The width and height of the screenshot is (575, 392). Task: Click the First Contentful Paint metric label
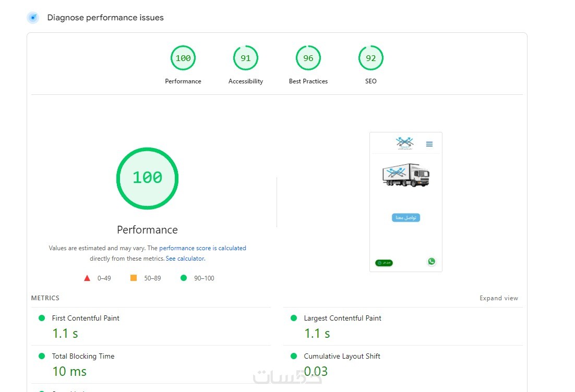point(86,318)
